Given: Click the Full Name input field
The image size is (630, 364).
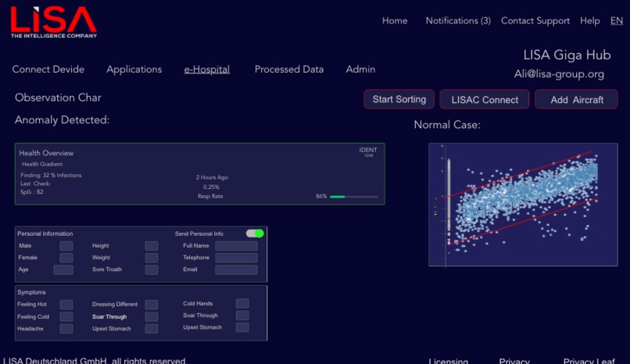Looking at the screenshot, I should point(236,245).
